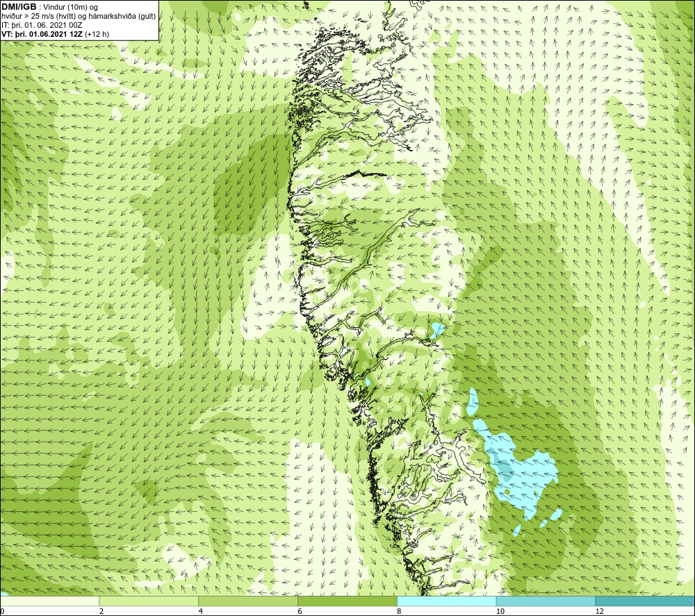Select the darkest teal segment above 12 m/s
The image size is (695, 616).
[x=646, y=601]
